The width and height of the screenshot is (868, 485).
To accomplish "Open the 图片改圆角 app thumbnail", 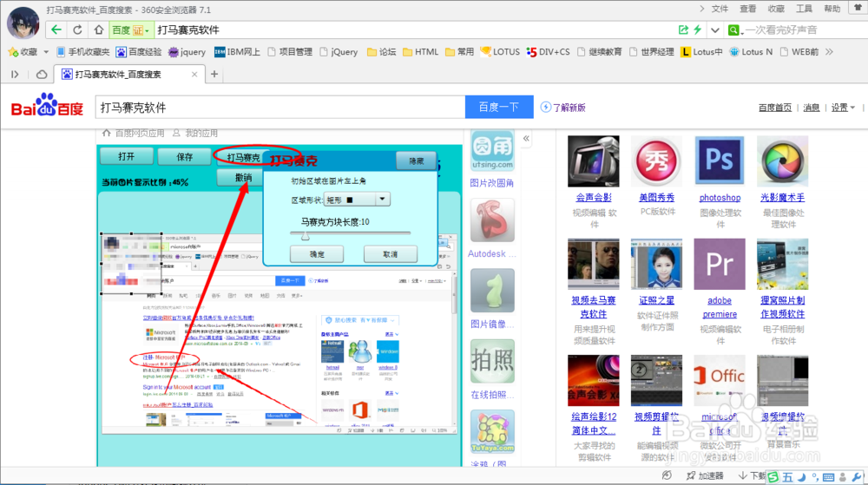I will pos(492,150).
